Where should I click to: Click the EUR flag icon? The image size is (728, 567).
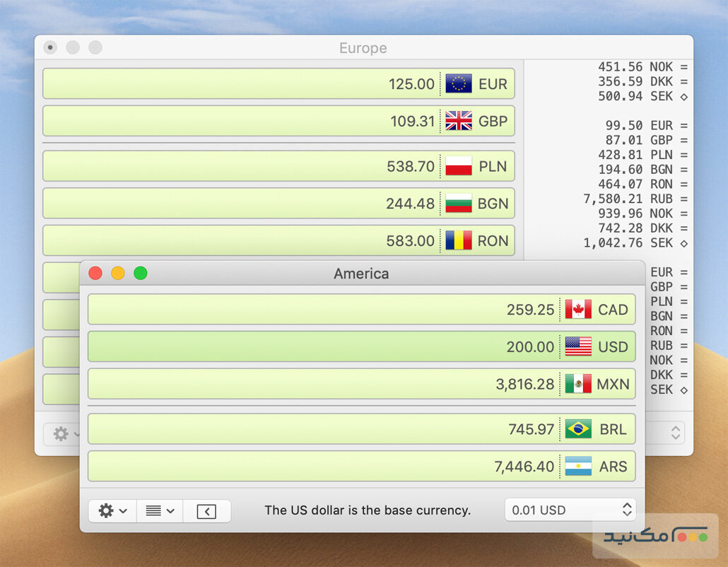459,83
